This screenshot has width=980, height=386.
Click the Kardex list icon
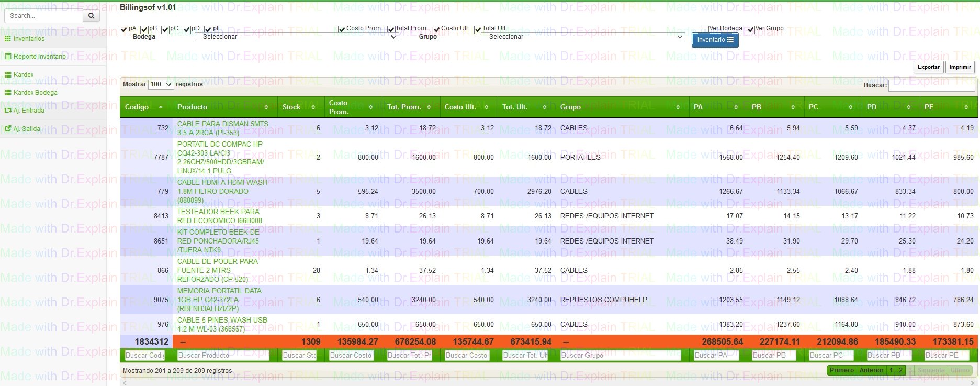[7, 75]
